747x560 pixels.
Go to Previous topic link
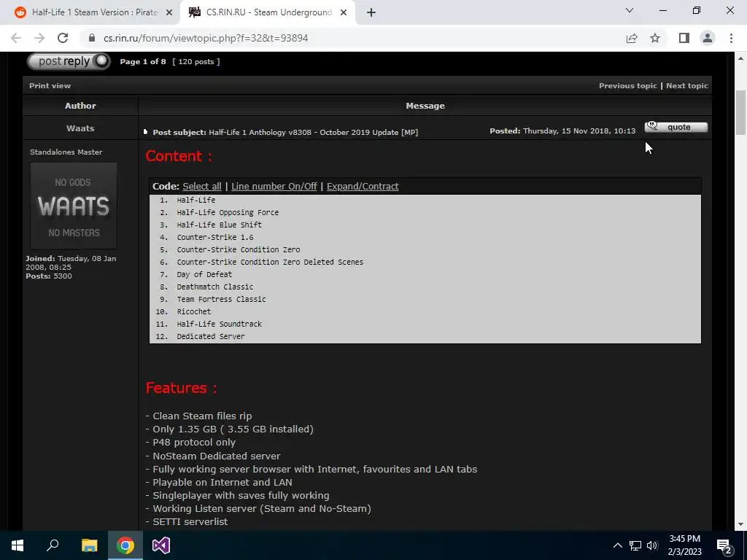pyautogui.click(x=628, y=86)
